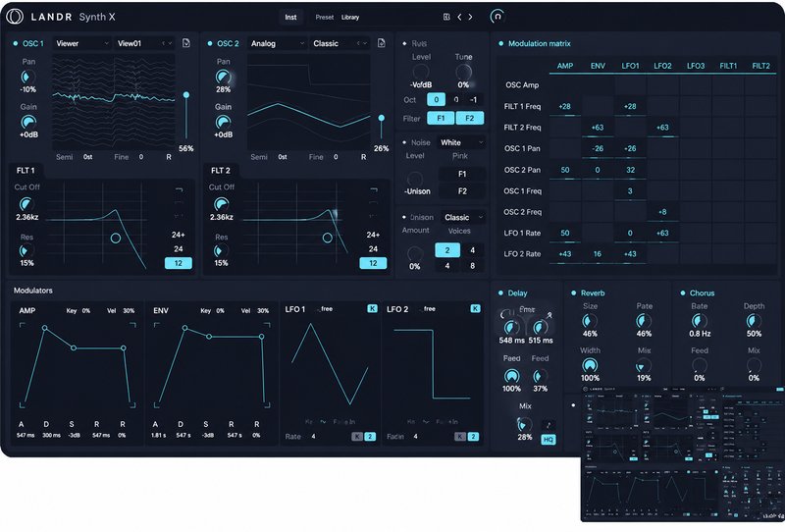Toggle LFO 1 K sync button
Image resolution: width=785 pixels, height=532 pixels.
tap(372, 308)
